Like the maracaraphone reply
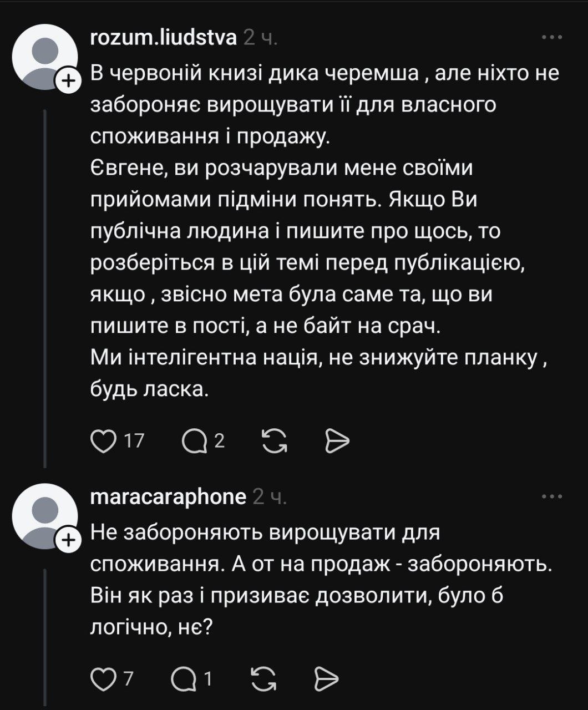Screen dimensions: 588x710 click(102, 679)
